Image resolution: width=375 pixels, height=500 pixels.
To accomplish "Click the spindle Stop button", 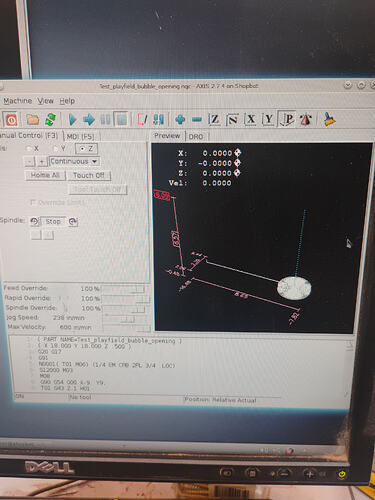I will point(53,221).
